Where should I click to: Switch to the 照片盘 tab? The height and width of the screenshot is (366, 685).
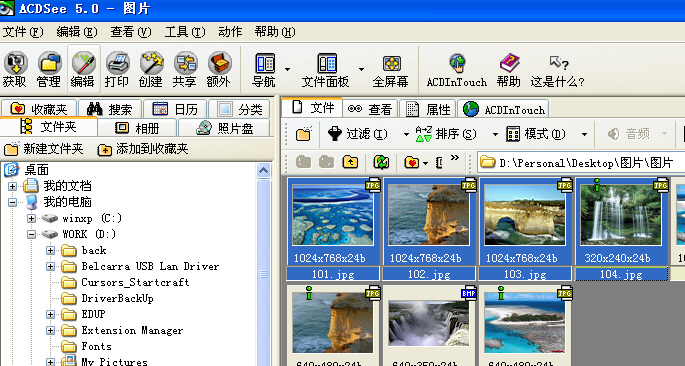pyautogui.click(x=225, y=128)
